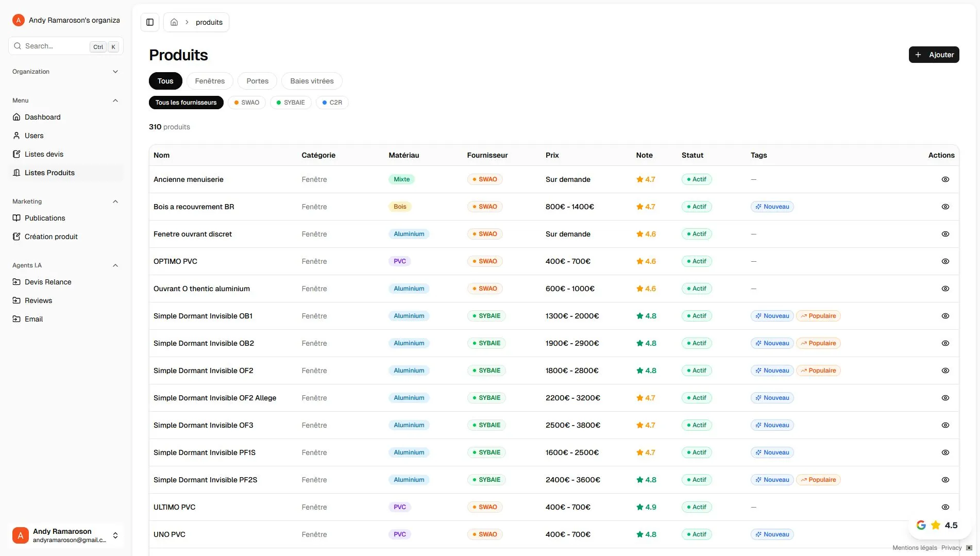
Task: Click the home icon in the breadcrumb
Action: click(x=174, y=22)
